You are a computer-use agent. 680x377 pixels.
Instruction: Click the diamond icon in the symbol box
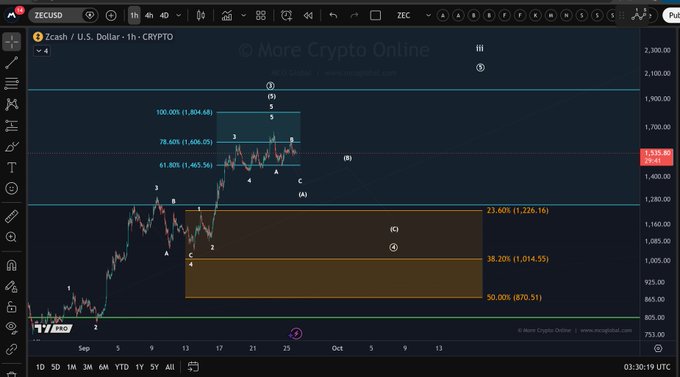(90, 15)
